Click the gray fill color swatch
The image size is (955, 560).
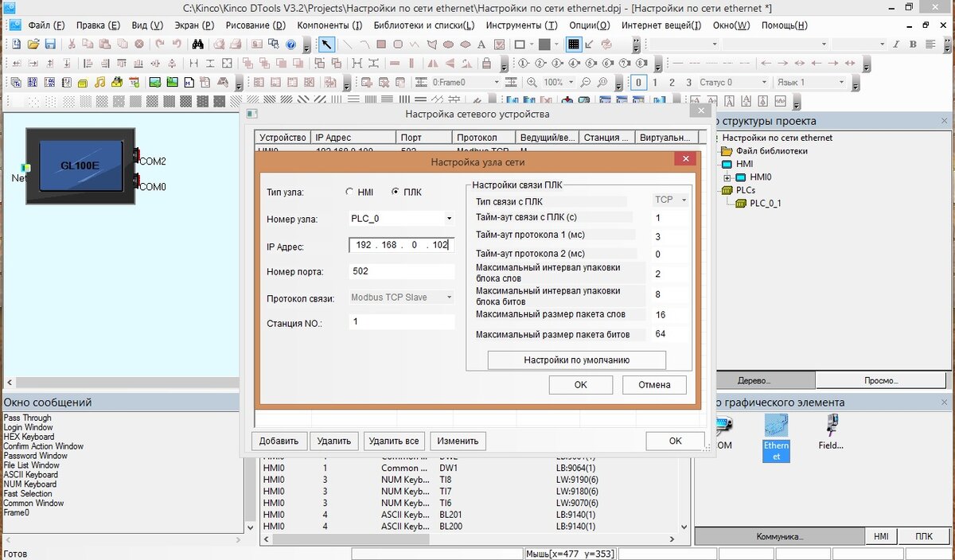[544, 44]
